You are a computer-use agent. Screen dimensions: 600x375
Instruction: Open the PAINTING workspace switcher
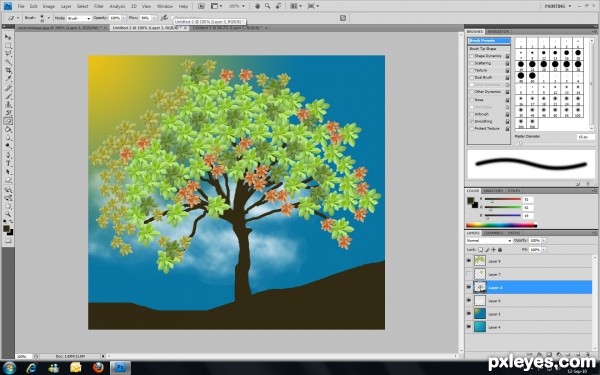point(558,6)
